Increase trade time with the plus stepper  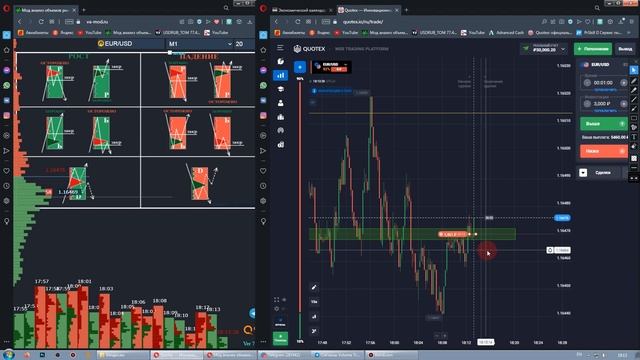(x=623, y=82)
